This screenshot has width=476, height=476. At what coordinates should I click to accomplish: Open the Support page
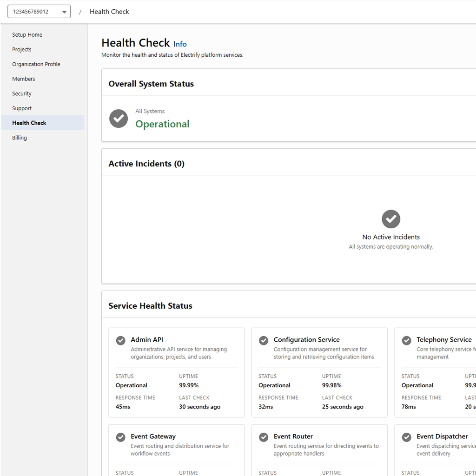point(22,108)
